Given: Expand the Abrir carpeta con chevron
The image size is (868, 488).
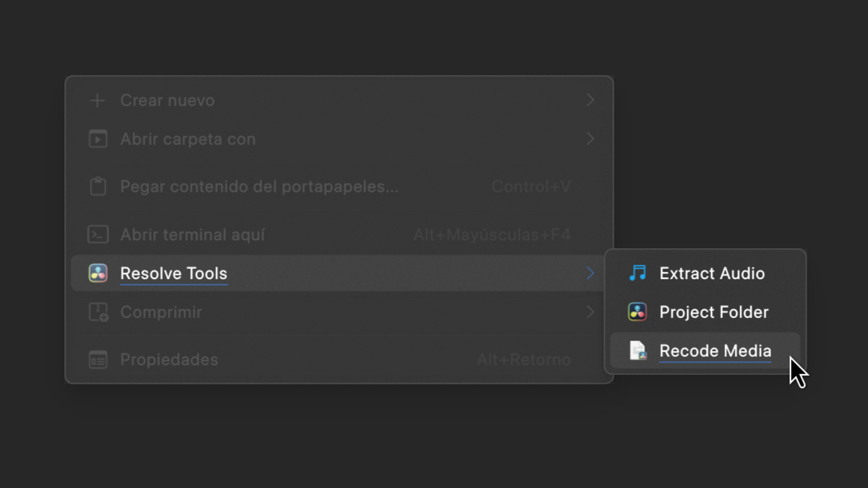Looking at the screenshot, I should point(590,139).
